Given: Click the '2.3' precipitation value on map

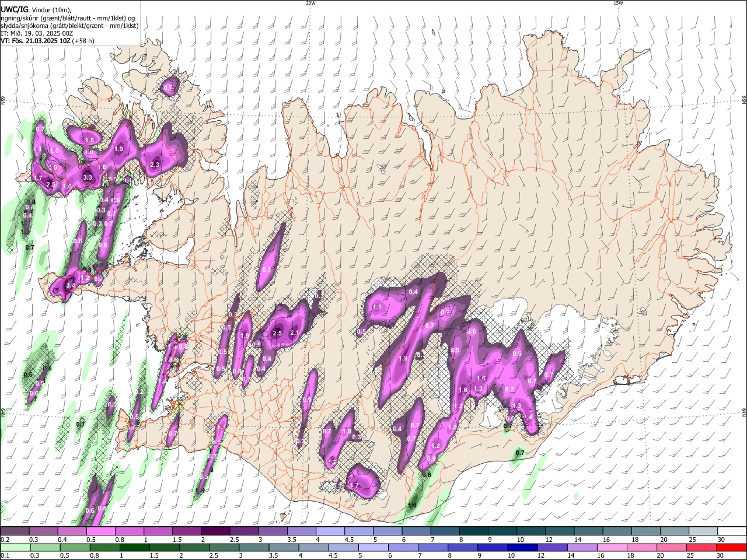Looking at the screenshot, I should point(155,165).
